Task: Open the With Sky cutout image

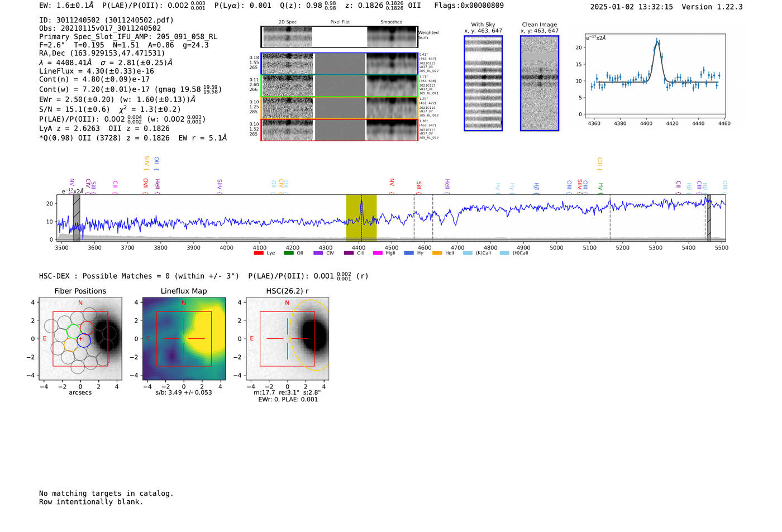Action: click(483, 83)
